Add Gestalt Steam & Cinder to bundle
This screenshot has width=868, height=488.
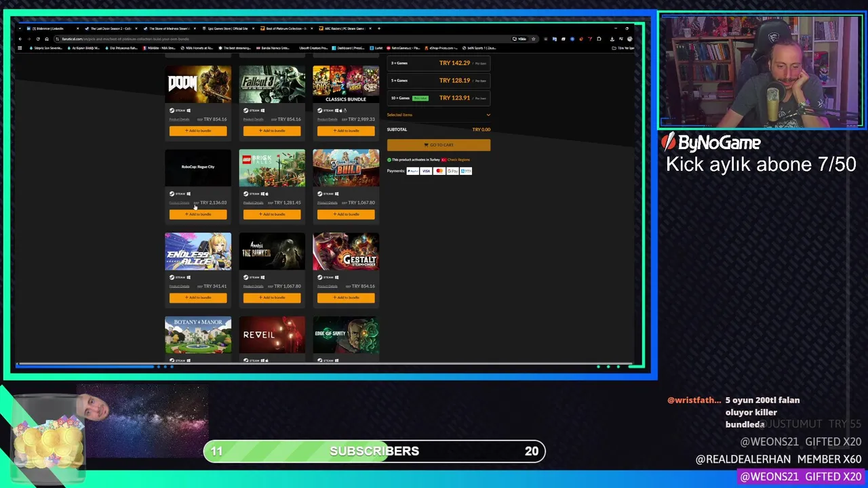coord(346,298)
